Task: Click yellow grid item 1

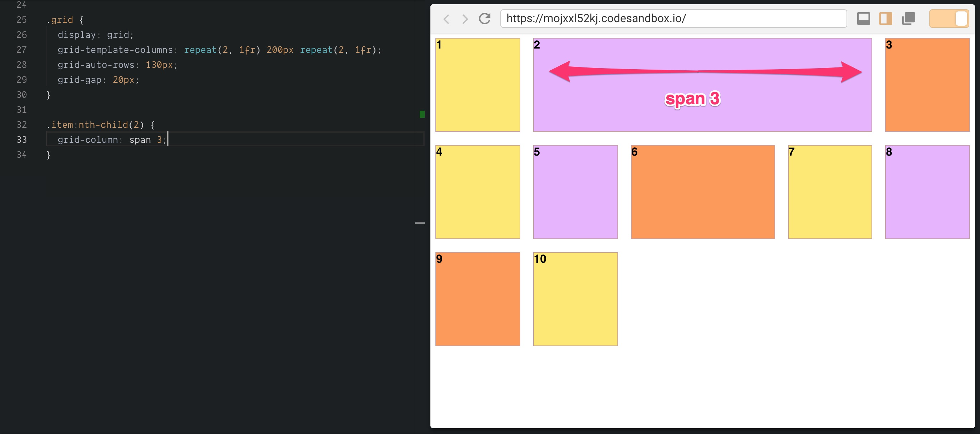Action: [x=478, y=85]
